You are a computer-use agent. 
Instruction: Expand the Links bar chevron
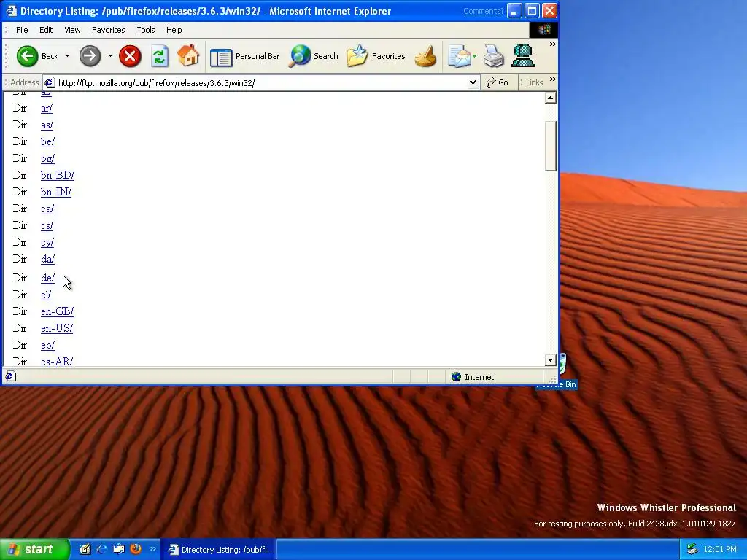[553, 79]
